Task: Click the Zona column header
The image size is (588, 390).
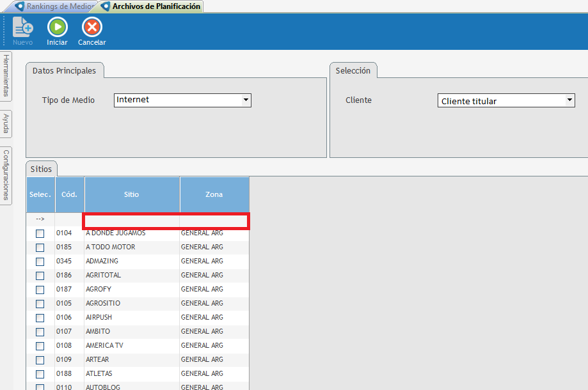Action: (x=214, y=194)
